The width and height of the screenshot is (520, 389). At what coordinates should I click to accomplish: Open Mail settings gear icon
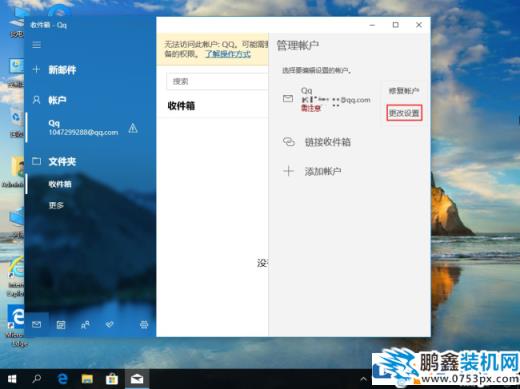pyautogui.click(x=144, y=325)
